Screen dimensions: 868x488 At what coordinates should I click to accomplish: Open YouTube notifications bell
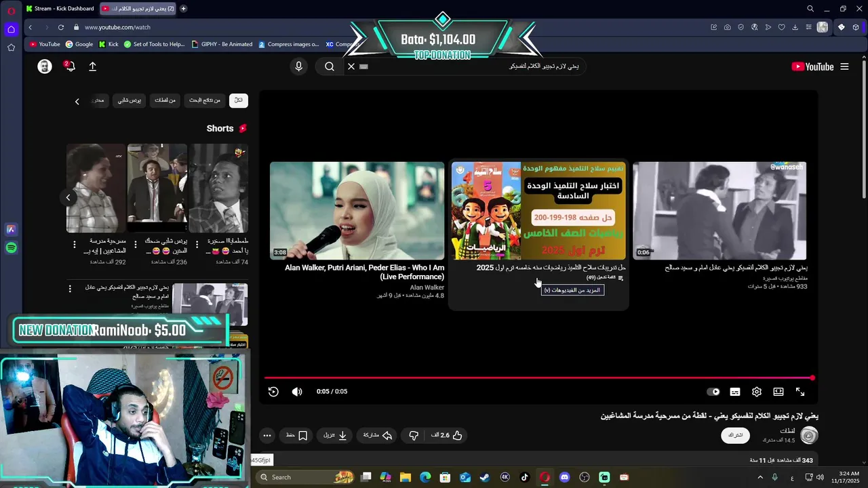pyautogui.click(x=69, y=66)
